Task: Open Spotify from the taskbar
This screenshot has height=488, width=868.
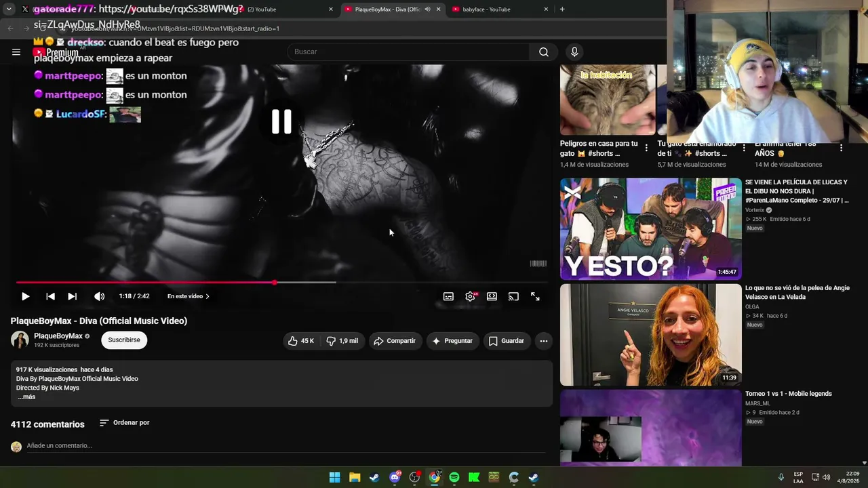Action: [454, 477]
